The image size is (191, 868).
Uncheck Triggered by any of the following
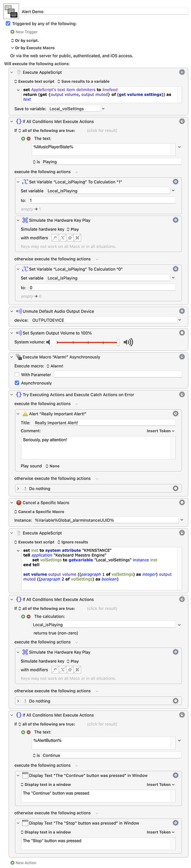tap(8, 23)
